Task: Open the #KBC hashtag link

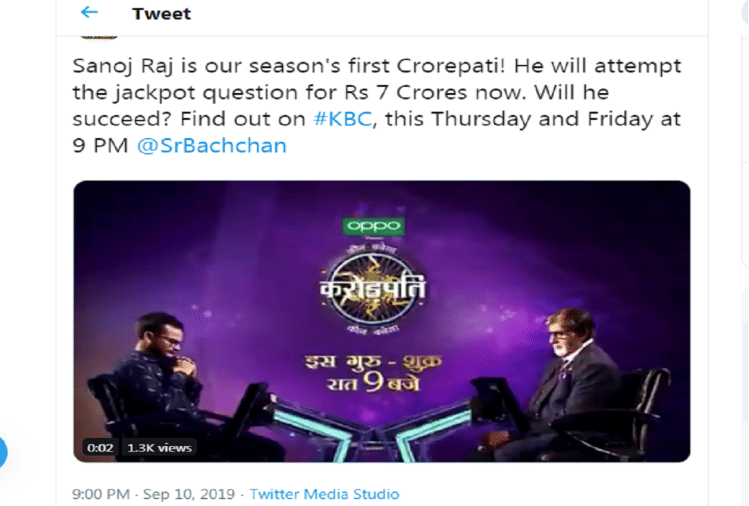Action: tap(342, 119)
